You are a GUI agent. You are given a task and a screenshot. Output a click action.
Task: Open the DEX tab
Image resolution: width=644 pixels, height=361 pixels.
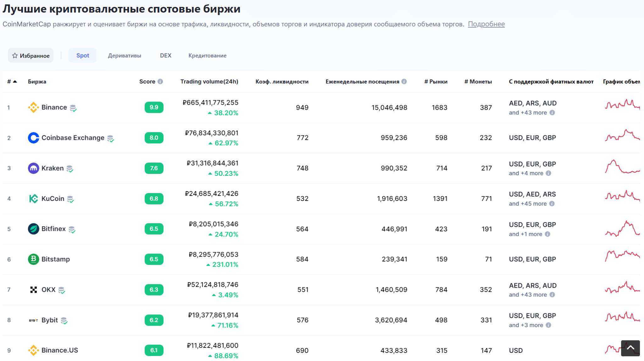(x=165, y=55)
